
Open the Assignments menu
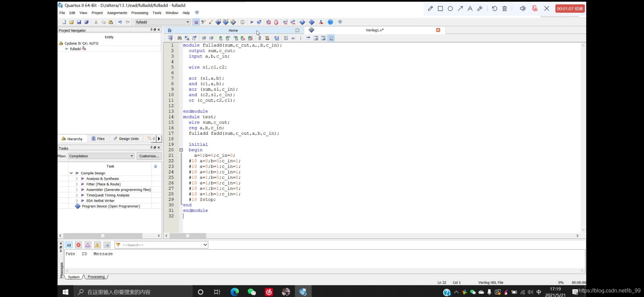117,13
